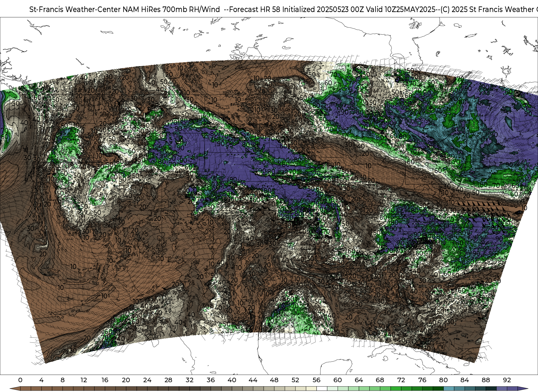Viewport: 538px width, 392px height.
Task: Click the colorbar label '52'
Action: pos(295,380)
